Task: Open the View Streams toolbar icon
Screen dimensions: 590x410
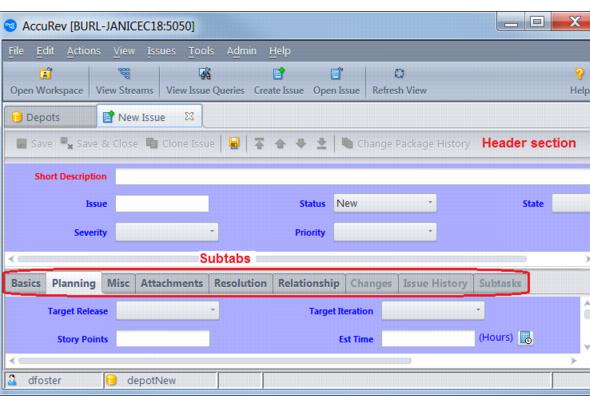Action: pos(124,73)
